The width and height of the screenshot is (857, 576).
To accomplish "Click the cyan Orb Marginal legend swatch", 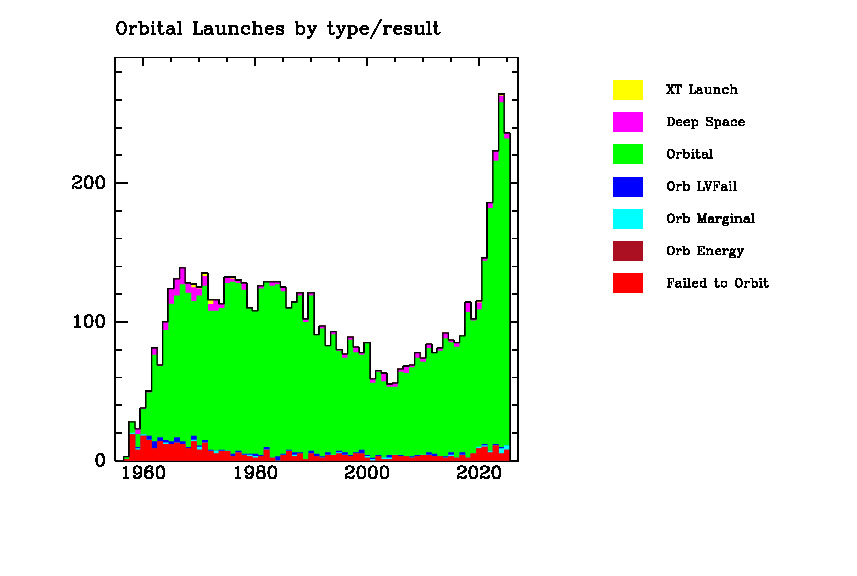I will click(x=627, y=218).
